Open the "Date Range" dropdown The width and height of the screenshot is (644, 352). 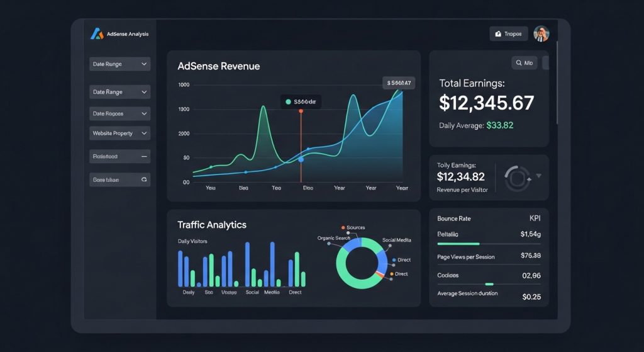point(119,92)
